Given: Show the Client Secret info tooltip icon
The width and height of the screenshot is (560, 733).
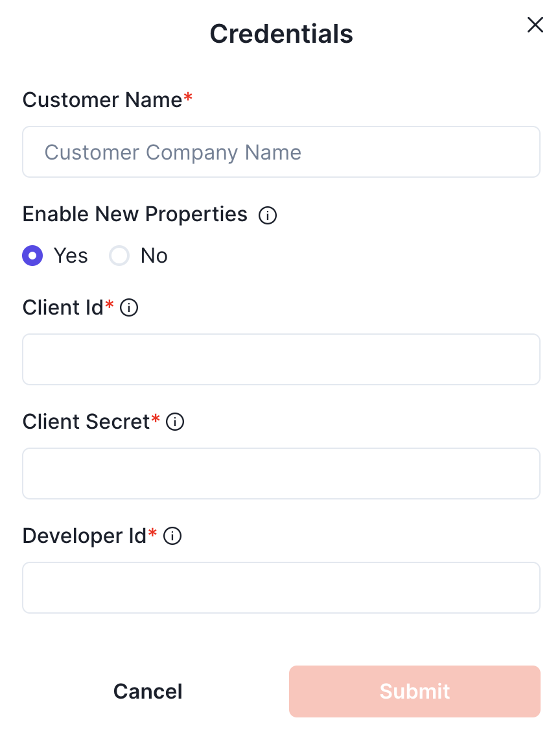Looking at the screenshot, I should click(x=175, y=422).
